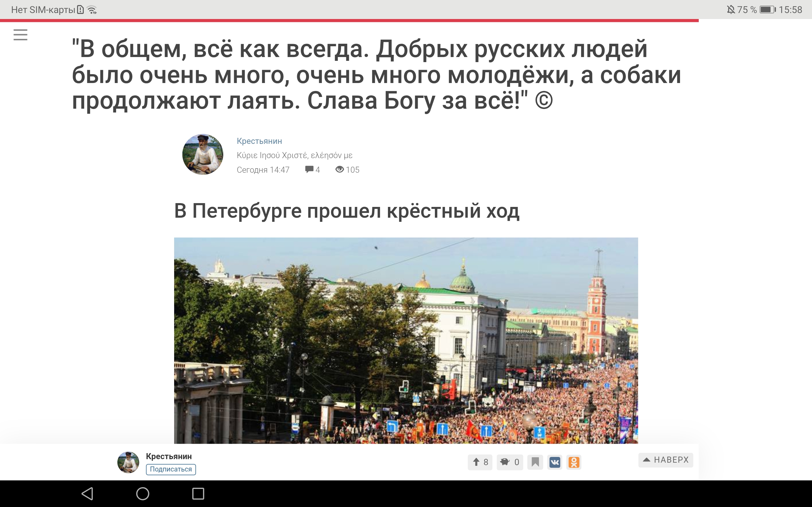Open the author's large avatar

coord(203,154)
